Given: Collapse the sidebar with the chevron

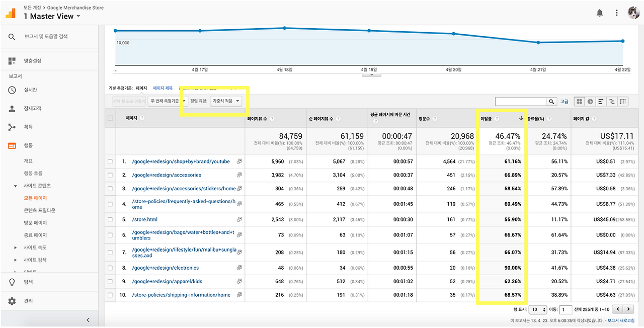Looking at the screenshot, I should [x=88, y=319].
